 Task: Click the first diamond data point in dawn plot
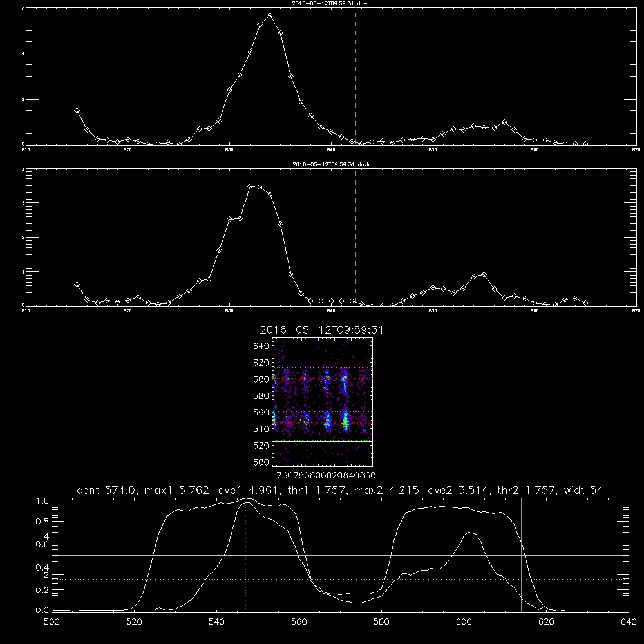[77, 111]
